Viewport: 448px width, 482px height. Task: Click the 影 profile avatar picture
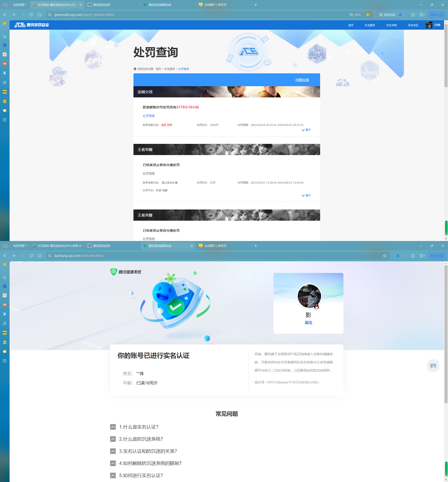[x=309, y=296]
